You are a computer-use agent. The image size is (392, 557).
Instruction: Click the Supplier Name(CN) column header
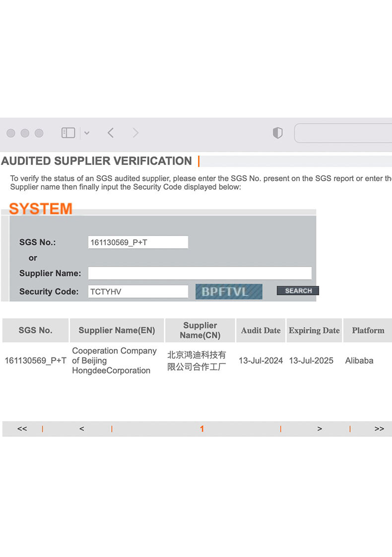[200, 330]
